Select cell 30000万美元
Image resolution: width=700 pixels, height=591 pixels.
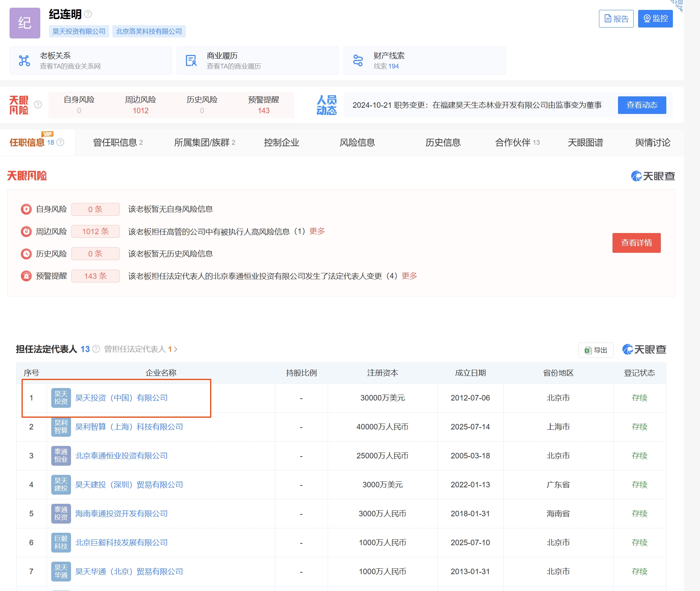coord(383,398)
